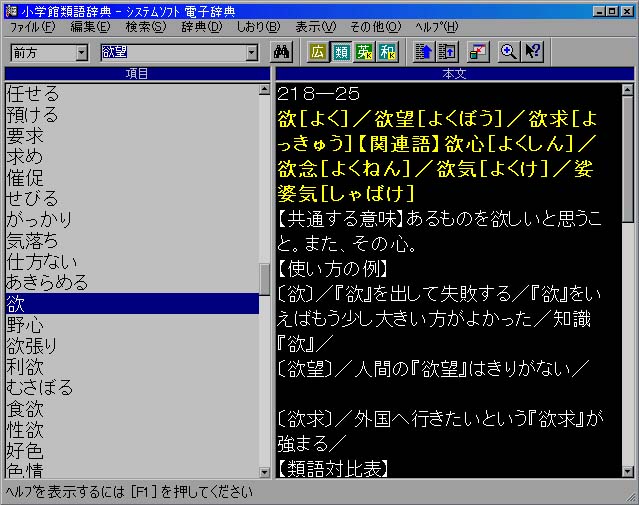Click the item list scrollbar thumb
Viewport: 639px width, 505px height.
pyautogui.click(x=265, y=277)
